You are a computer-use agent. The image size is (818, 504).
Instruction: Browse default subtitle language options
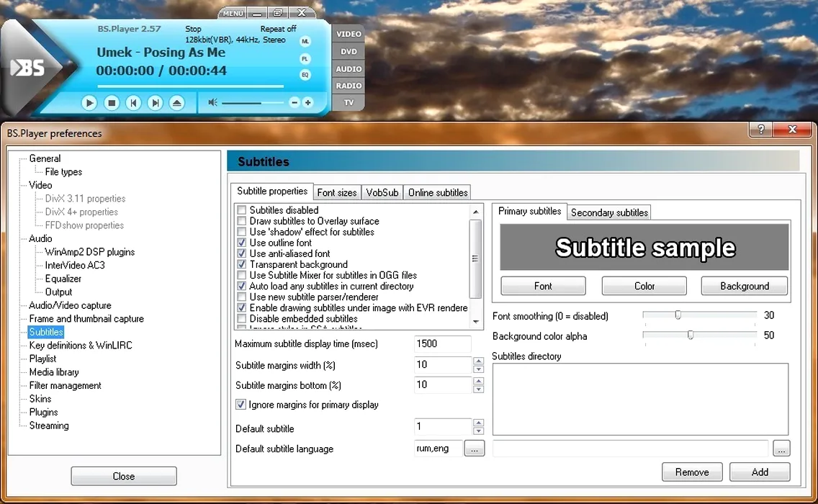click(474, 449)
